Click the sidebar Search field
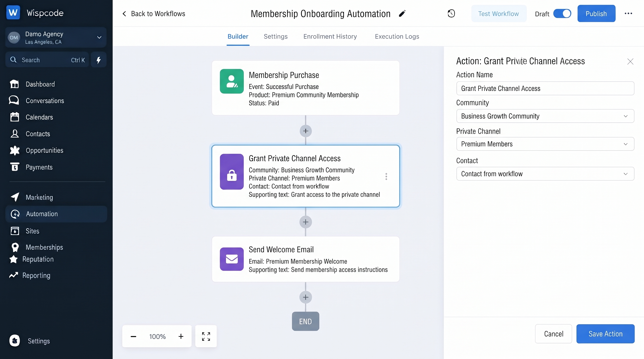Viewport: 644px width, 359px height. 47,60
